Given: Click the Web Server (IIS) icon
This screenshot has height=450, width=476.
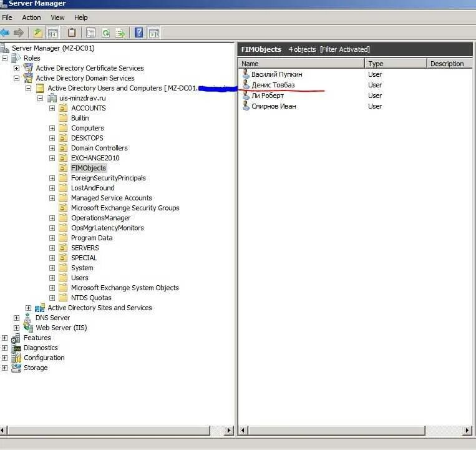Looking at the screenshot, I should pyautogui.click(x=28, y=328).
